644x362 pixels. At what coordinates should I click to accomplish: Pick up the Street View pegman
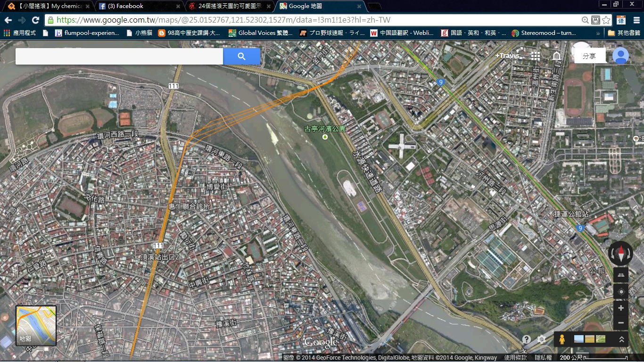point(561,339)
